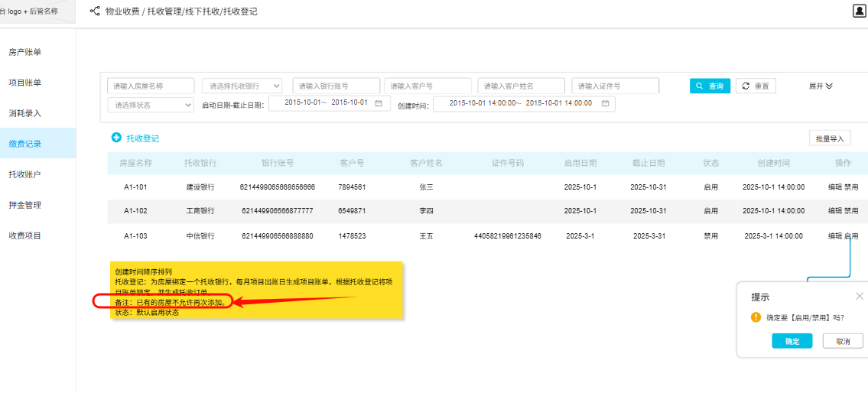Click the breadcrumb hierarchy icon before 物业收费

coord(95,11)
